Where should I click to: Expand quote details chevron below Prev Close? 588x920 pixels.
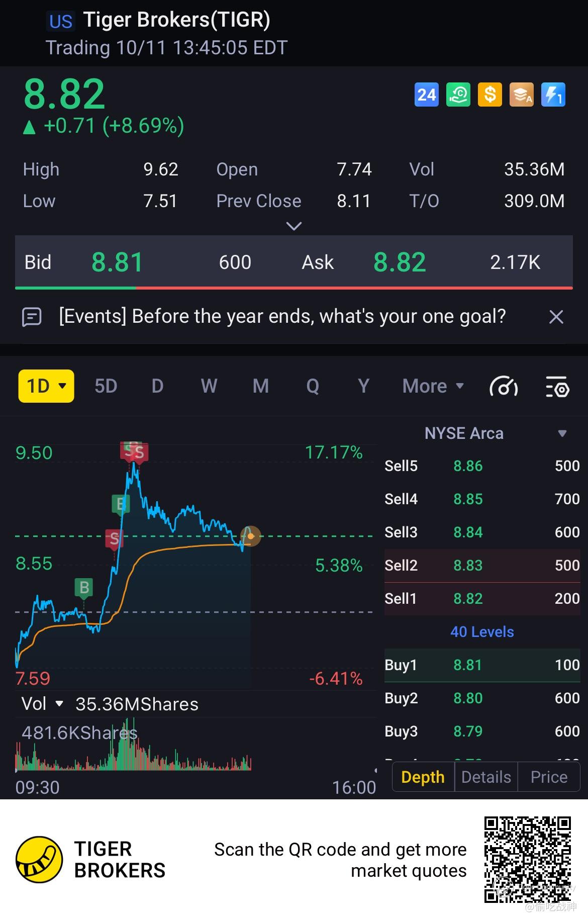[293, 226]
